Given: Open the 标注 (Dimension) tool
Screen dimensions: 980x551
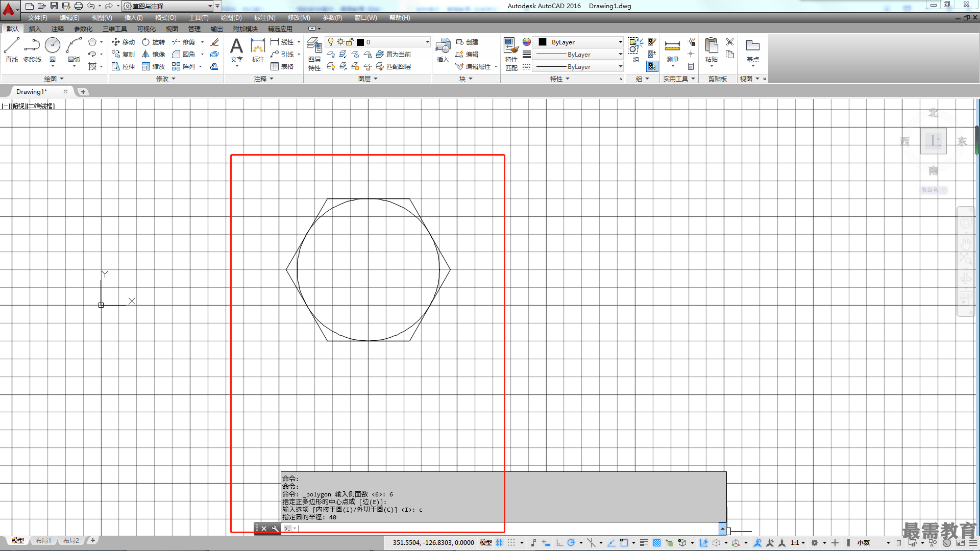Looking at the screenshot, I should [x=258, y=50].
